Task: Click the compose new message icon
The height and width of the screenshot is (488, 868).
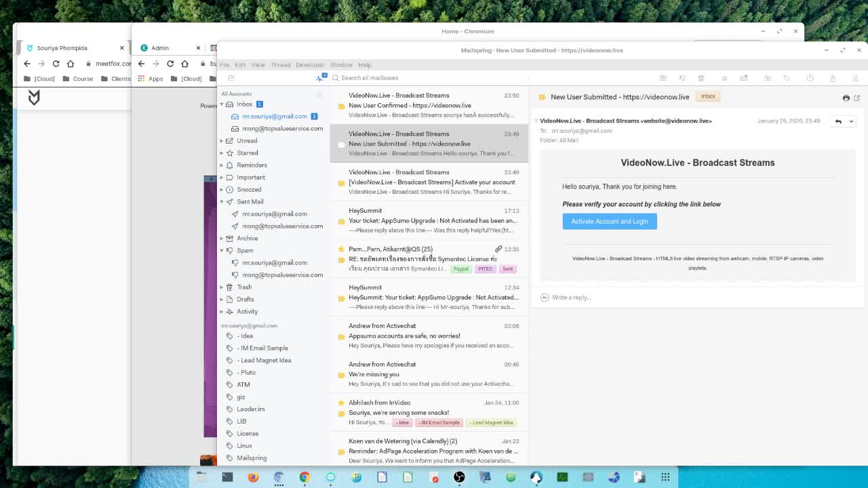Action: 231,78
